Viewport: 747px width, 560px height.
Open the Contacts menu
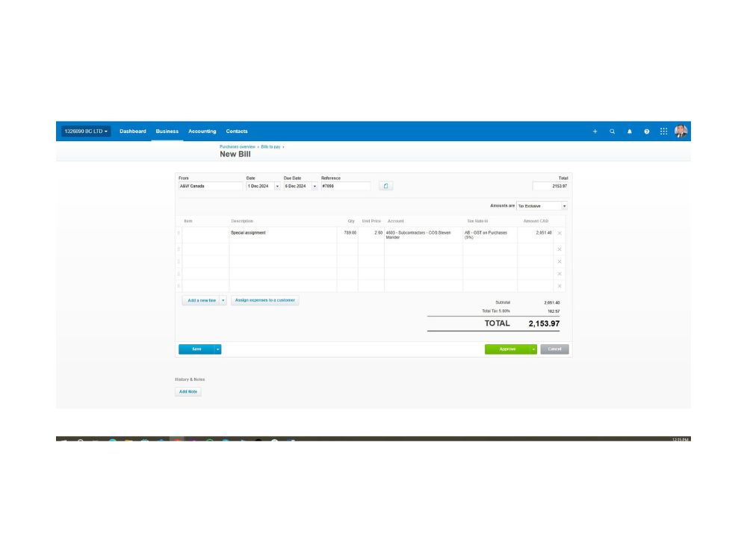[x=236, y=131]
